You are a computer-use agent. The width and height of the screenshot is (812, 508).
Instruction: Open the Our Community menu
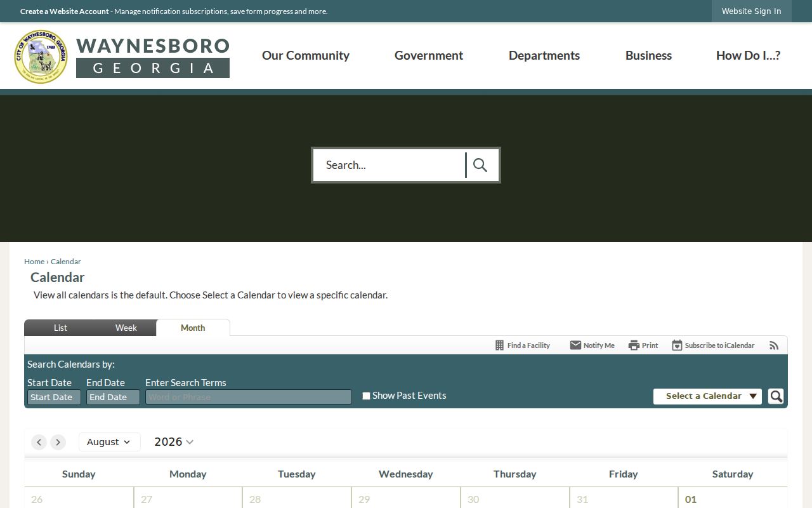click(306, 55)
